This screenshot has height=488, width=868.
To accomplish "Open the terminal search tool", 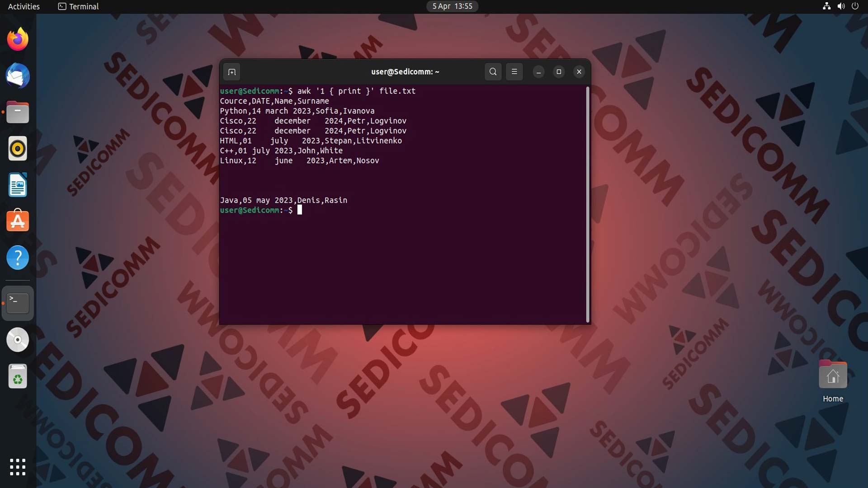I will point(493,72).
